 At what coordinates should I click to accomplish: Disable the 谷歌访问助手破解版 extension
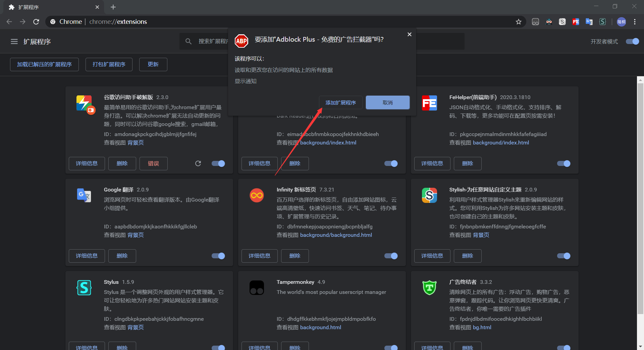(x=218, y=164)
